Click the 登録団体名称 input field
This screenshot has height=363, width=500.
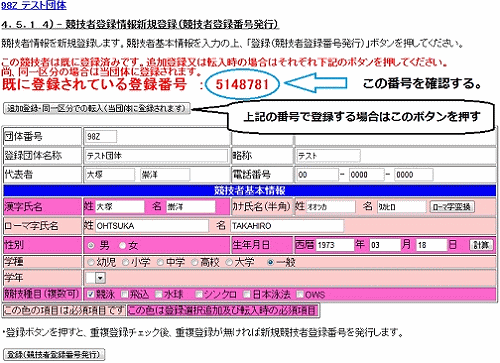[x=156, y=156]
